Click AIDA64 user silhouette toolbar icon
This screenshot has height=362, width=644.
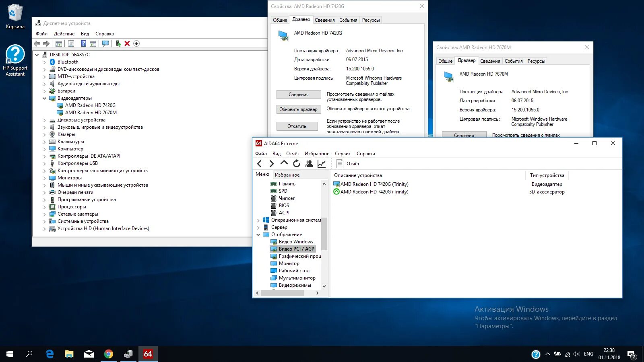tap(309, 163)
